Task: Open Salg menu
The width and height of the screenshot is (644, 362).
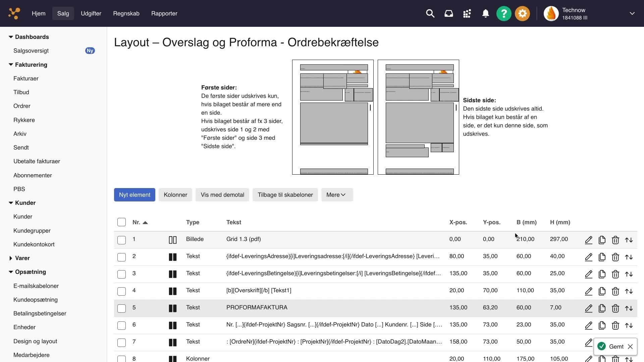Action: (x=63, y=13)
